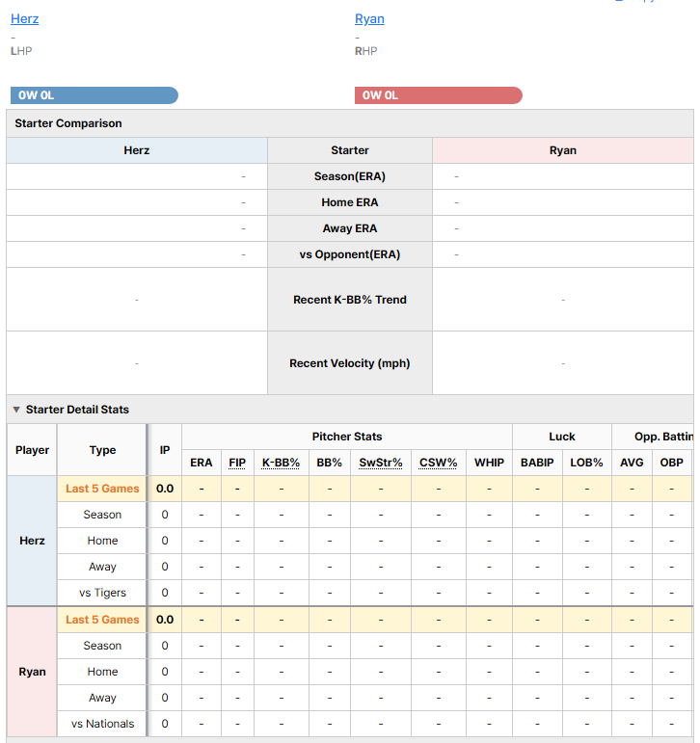The width and height of the screenshot is (700, 743).
Task: Click the IP column header
Action: (165, 450)
